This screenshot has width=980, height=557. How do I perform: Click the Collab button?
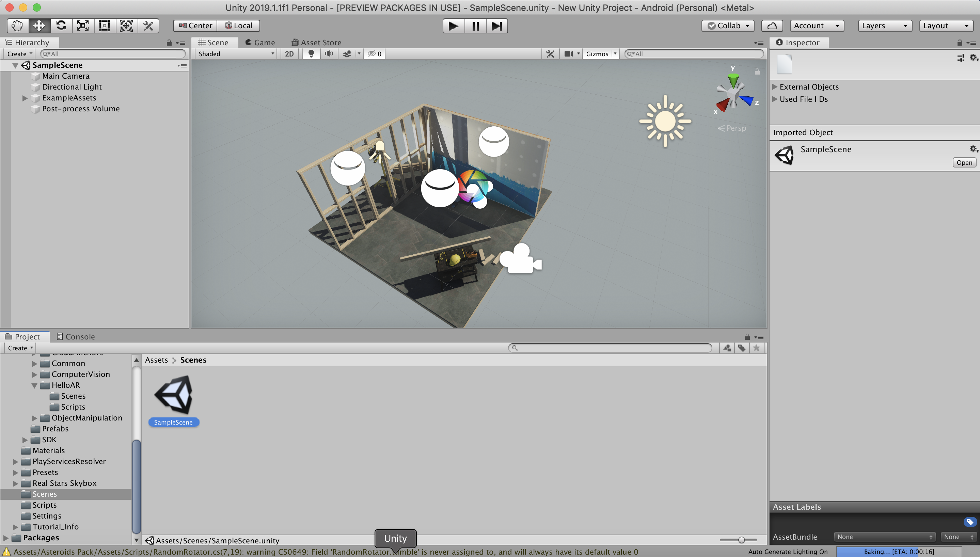tap(728, 26)
